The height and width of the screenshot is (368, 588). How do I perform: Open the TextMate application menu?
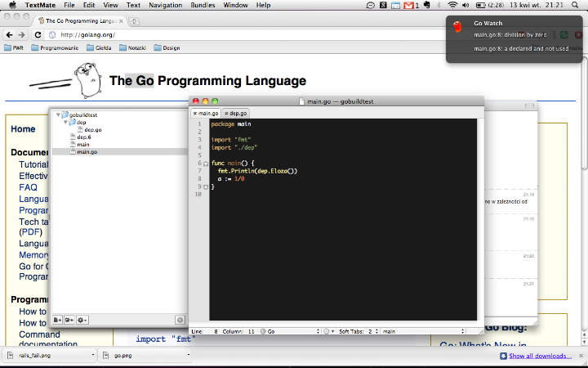(40, 5)
